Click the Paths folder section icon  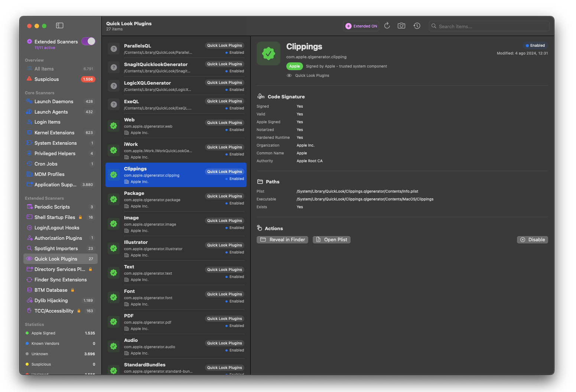tap(260, 182)
